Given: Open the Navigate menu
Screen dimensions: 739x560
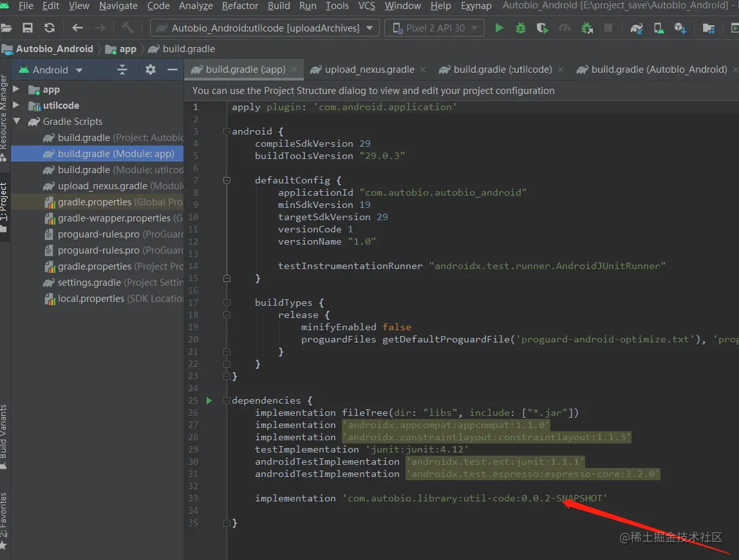Looking at the screenshot, I should coord(118,6).
